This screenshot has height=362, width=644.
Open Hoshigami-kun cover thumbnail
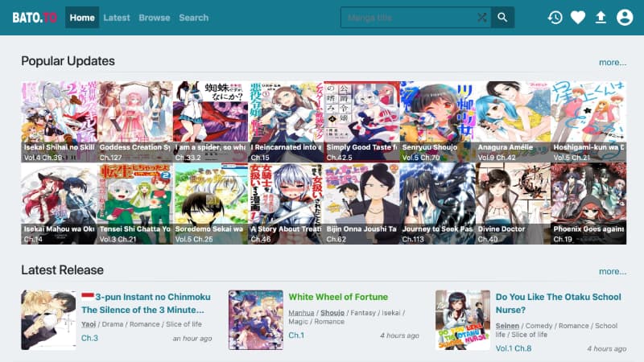(x=588, y=121)
